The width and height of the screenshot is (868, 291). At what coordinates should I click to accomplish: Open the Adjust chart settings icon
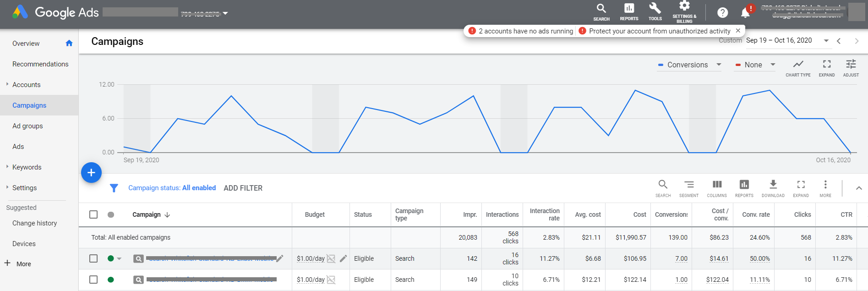click(x=851, y=67)
